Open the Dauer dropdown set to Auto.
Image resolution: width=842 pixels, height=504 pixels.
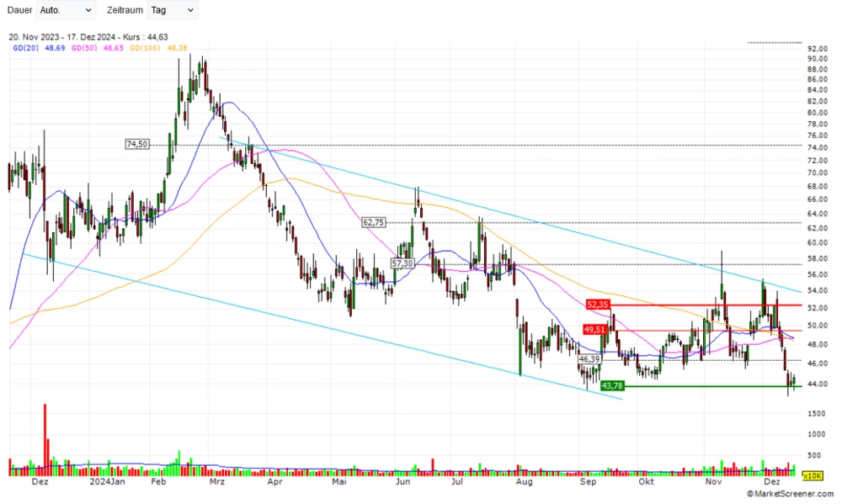coord(67,10)
